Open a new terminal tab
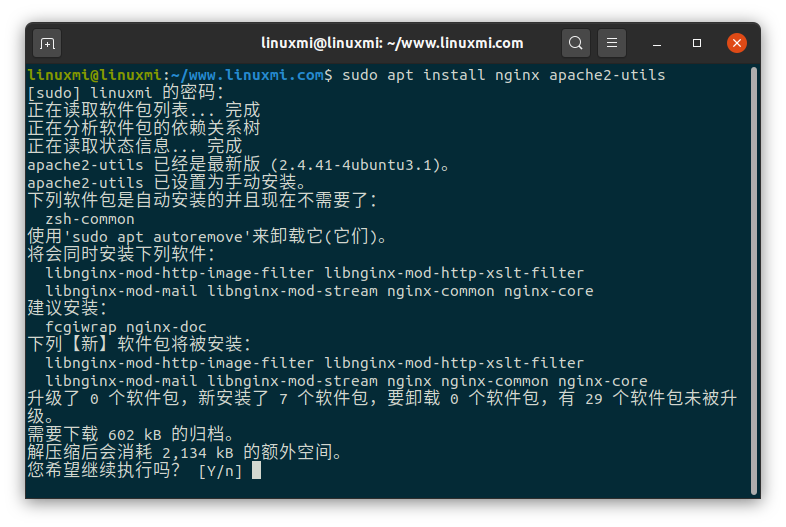 [47, 43]
